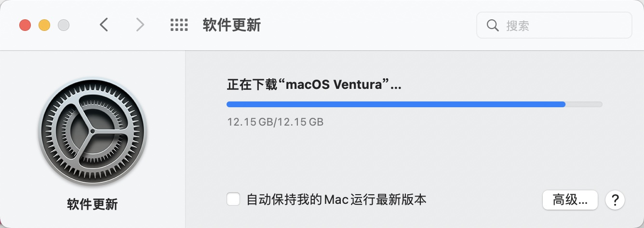Viewport: 644px width, 228px height.
Task: Enable the 自动保持我的 Mac 运行最新版本 checkbox
Action: point(234,199)
